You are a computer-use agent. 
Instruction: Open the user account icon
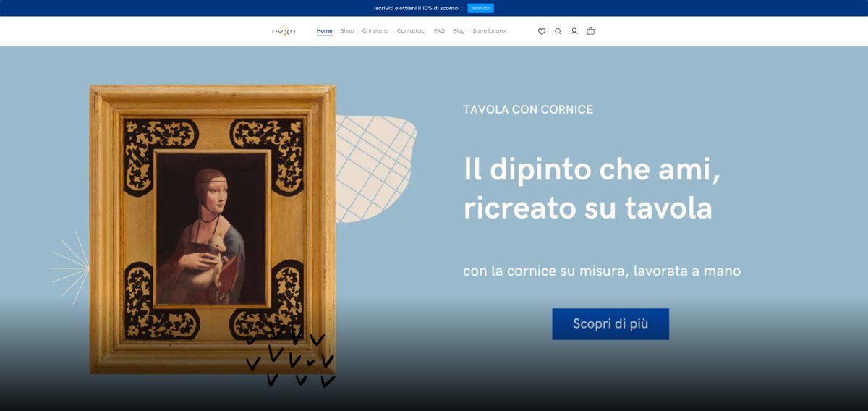574,31
